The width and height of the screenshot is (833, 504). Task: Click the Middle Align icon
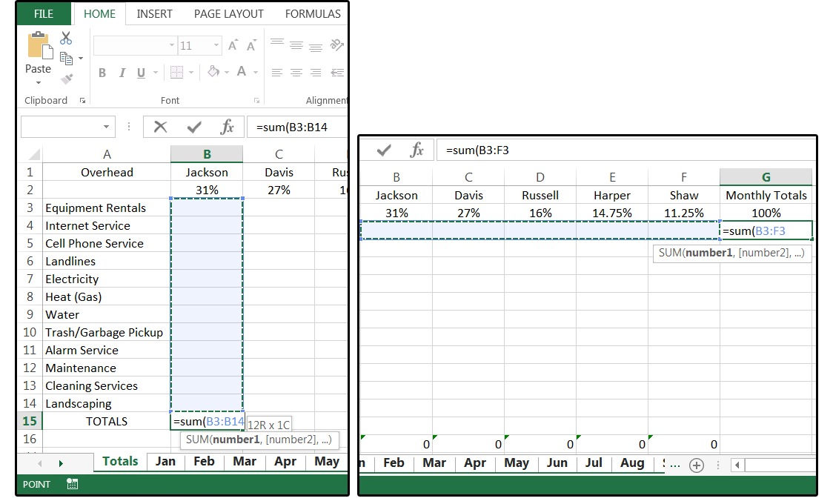coord(296,46)
